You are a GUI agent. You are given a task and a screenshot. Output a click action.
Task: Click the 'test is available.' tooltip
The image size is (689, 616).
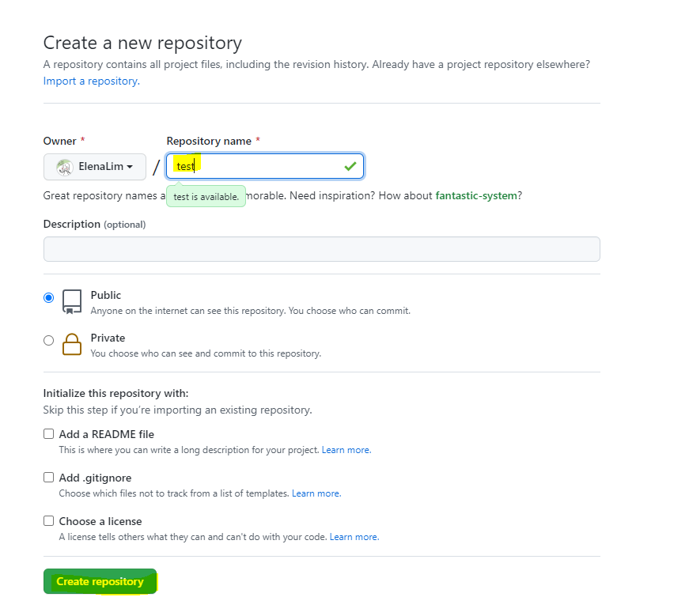click(206, 197)
